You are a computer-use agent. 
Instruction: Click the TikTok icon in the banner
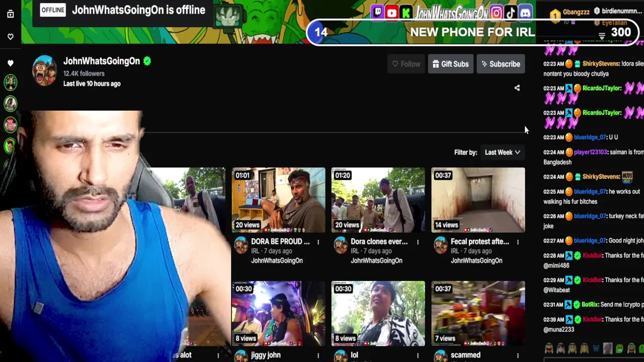click(x=511, y=13)
